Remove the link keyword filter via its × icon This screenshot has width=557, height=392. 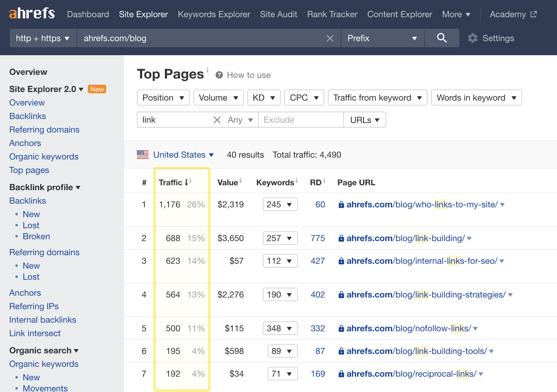coord(217,120)
